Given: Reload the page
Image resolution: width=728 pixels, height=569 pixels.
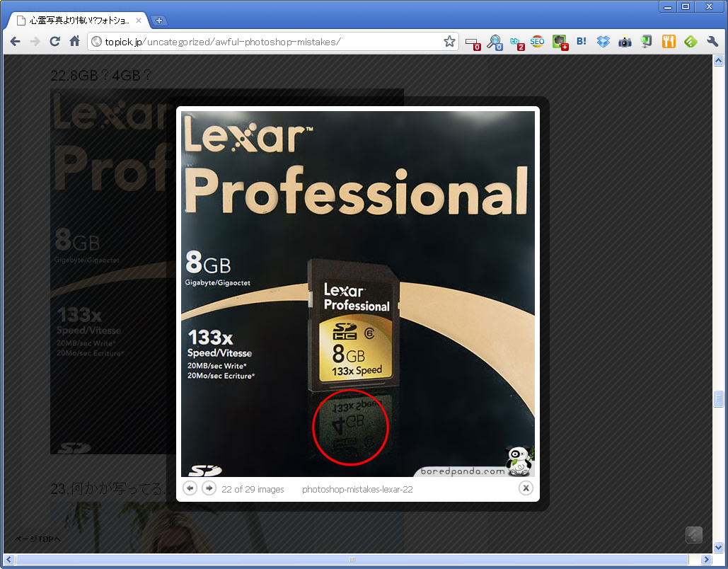Looking at the screenshot, I should point(54,42).
